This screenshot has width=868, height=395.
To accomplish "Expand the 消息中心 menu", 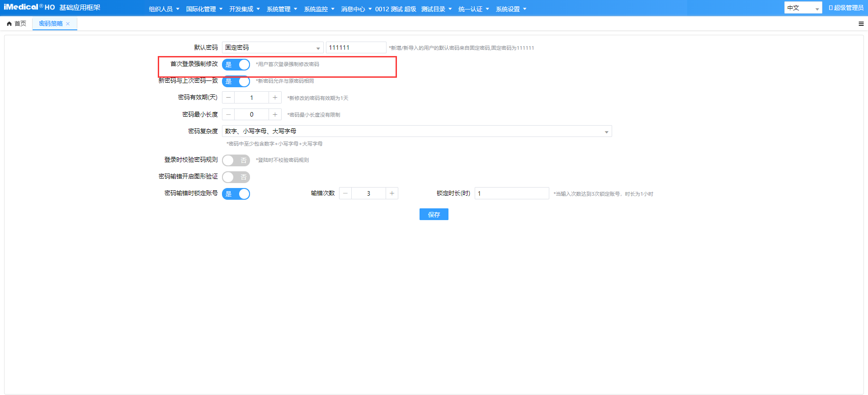I will point(356,9).
